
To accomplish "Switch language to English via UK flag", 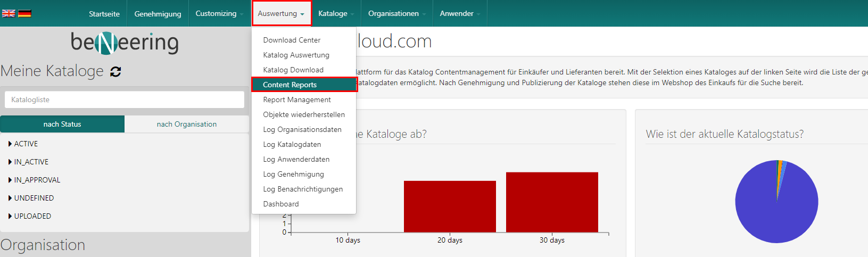I will (x=9, y=13).
